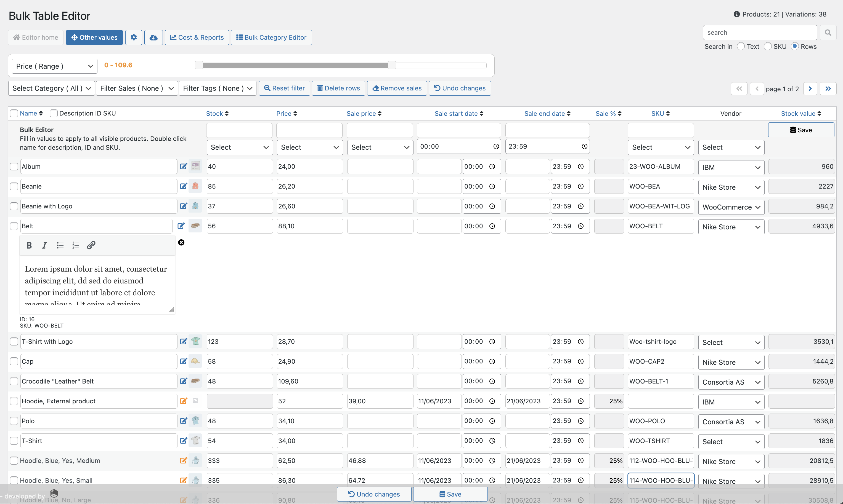843x504 pixels.
Task: Check the Name column header checkbox
Action: 14,113
